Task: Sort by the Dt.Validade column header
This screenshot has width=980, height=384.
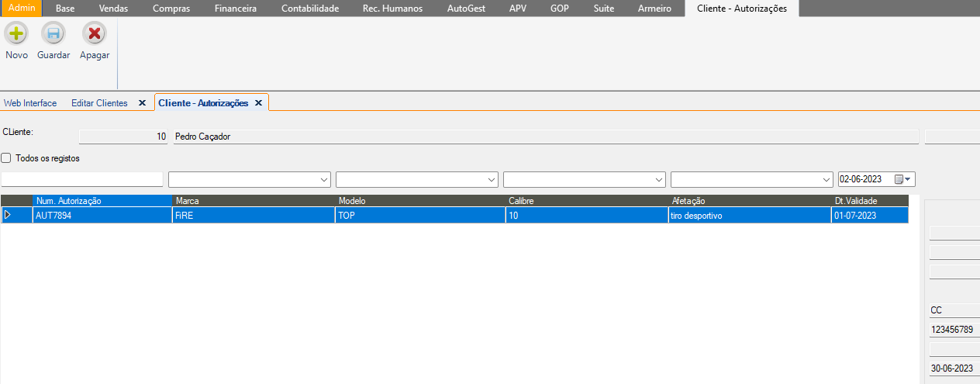Action: 868,201
